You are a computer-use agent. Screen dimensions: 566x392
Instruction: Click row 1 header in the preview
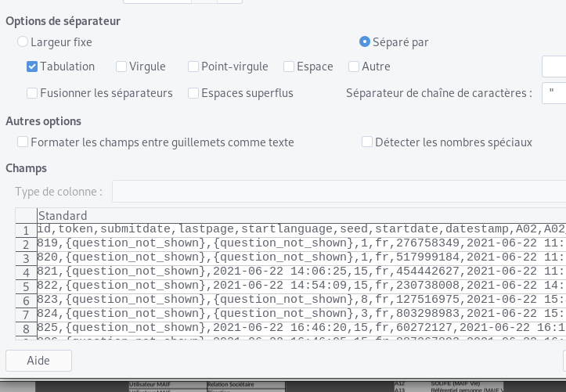26,230
